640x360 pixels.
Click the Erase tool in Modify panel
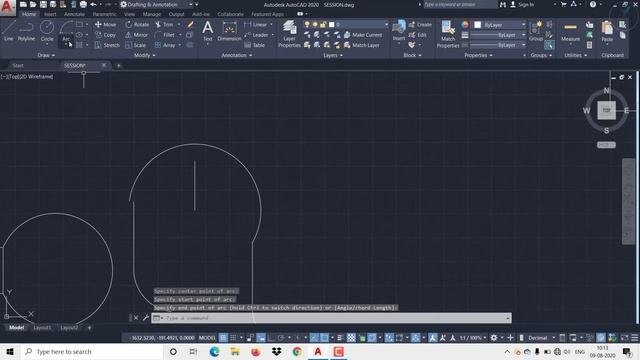pos(190,24)
